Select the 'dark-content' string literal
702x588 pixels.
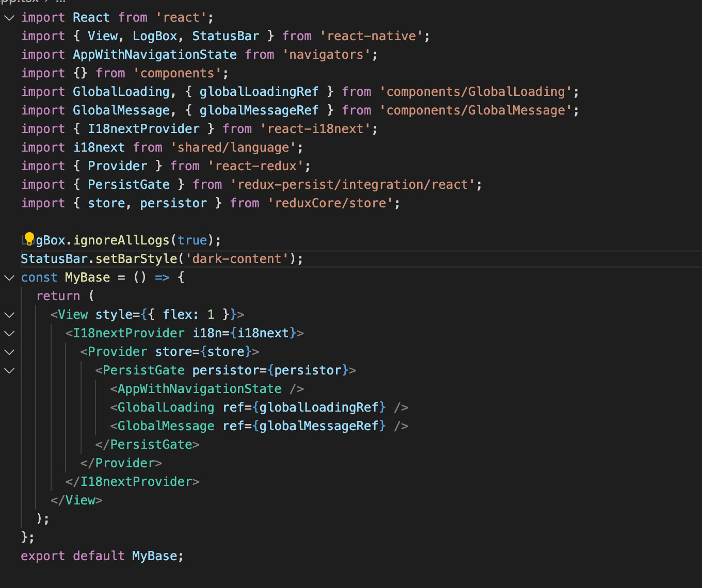pos(236,258)
